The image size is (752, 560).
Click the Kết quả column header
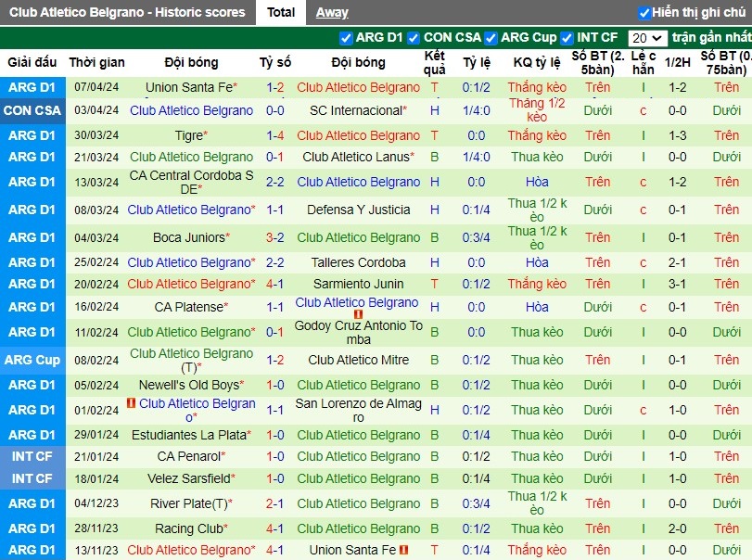[435, 63]
